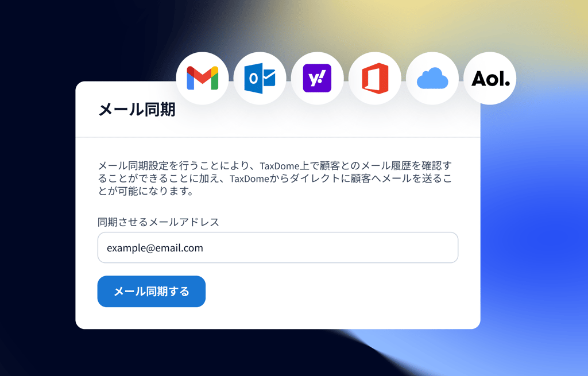Viewport: 588px width, 376px height.
Task: Focus the example@email.com address field
Action: (278, 247)
